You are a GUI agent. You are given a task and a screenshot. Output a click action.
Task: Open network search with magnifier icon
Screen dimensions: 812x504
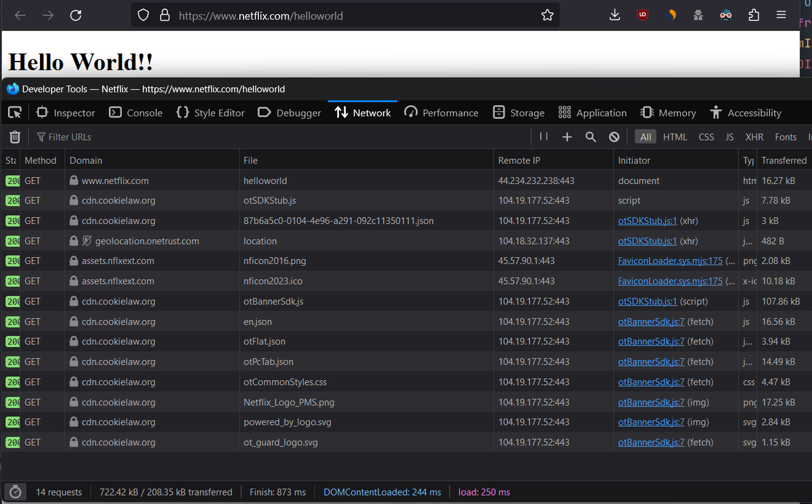[x=591, y=137]
